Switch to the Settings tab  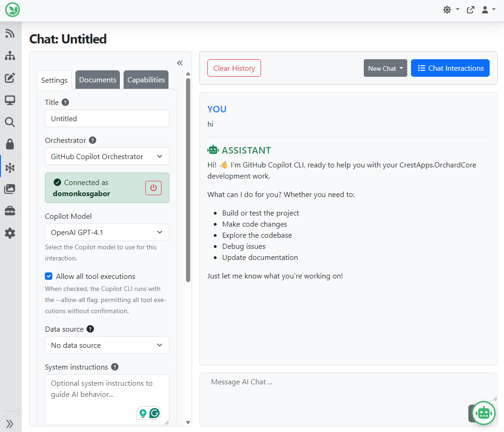click(x=54, y=80)
